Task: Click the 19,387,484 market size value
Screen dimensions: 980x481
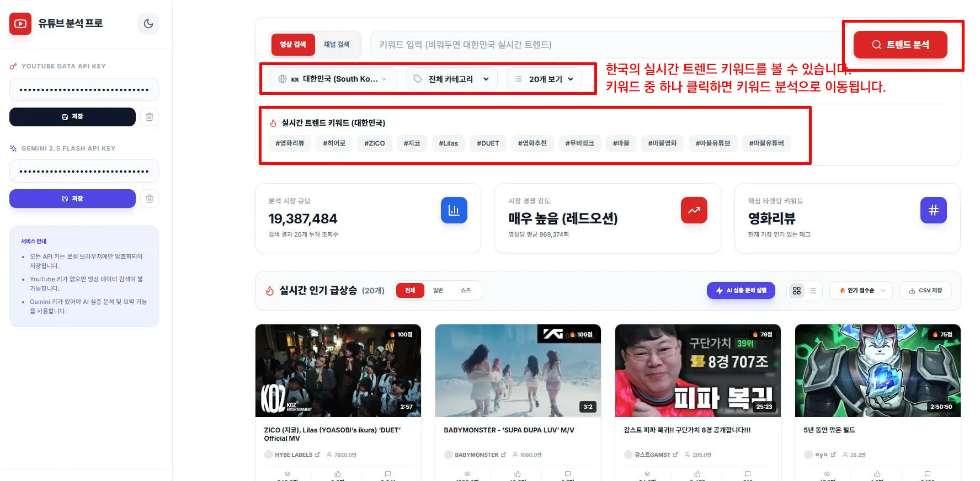Action: coord(303,219)
